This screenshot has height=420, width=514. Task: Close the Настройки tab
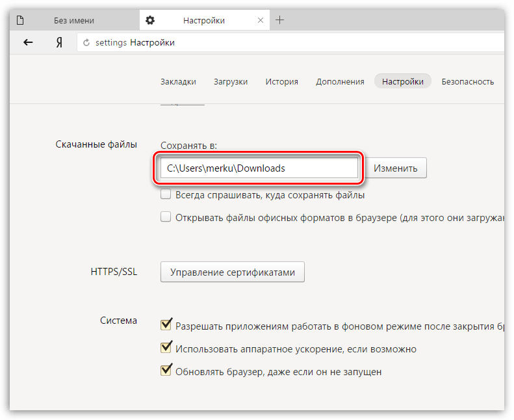coord(261,20)
